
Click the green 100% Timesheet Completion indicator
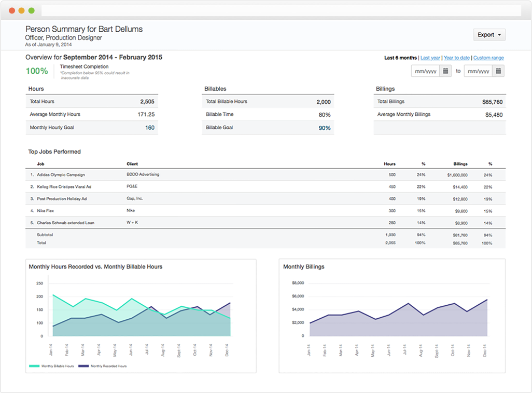[x=36, y=71]
